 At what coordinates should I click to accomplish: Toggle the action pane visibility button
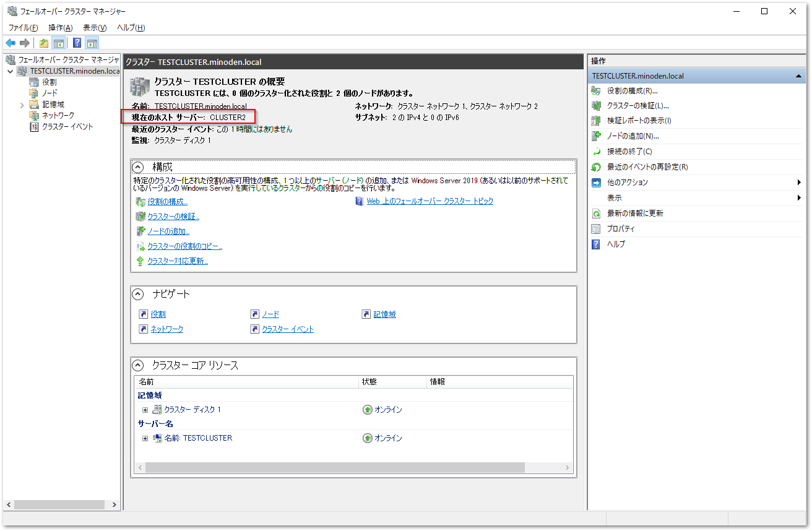92,43
